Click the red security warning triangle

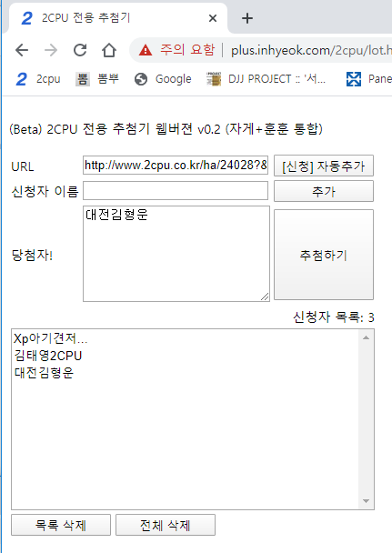[x=146, y=50]
